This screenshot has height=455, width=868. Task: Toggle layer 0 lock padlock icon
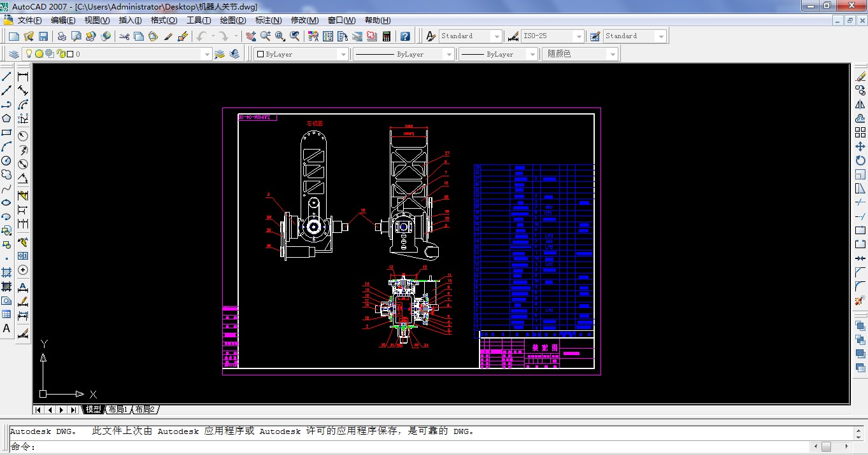point(61,54)
